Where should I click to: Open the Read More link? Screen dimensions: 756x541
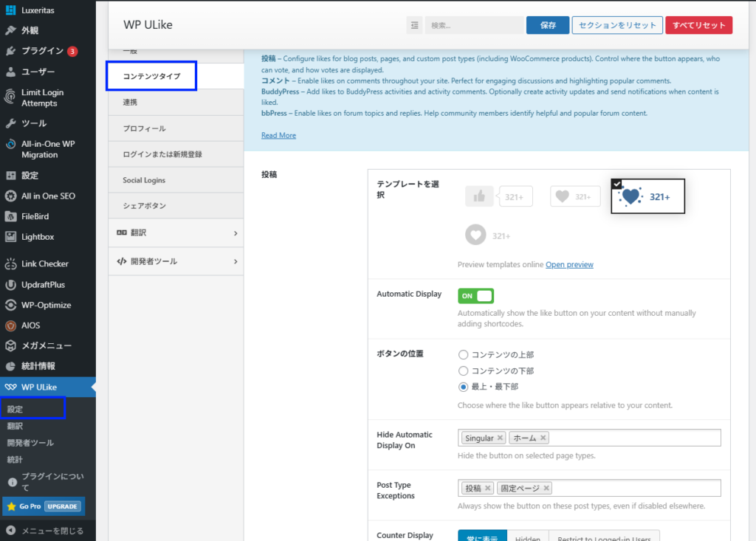pos(278,135)
